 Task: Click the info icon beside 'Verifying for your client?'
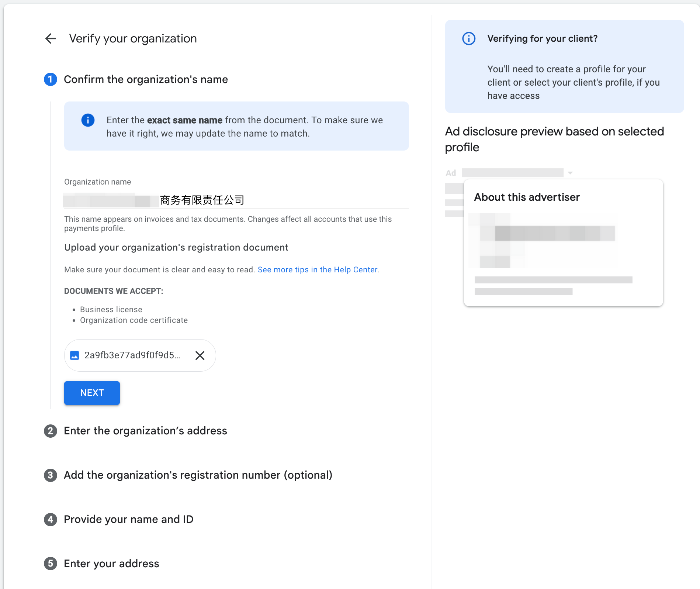[469, 38]
